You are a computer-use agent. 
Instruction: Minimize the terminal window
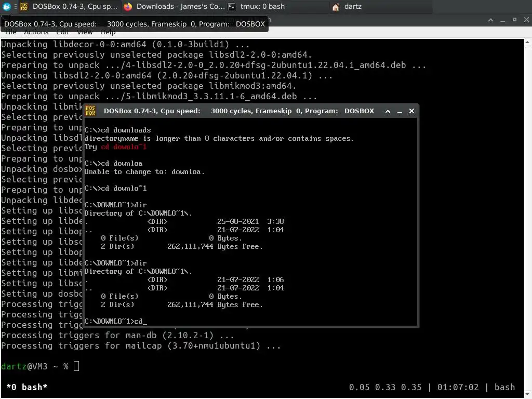(502, 20)
